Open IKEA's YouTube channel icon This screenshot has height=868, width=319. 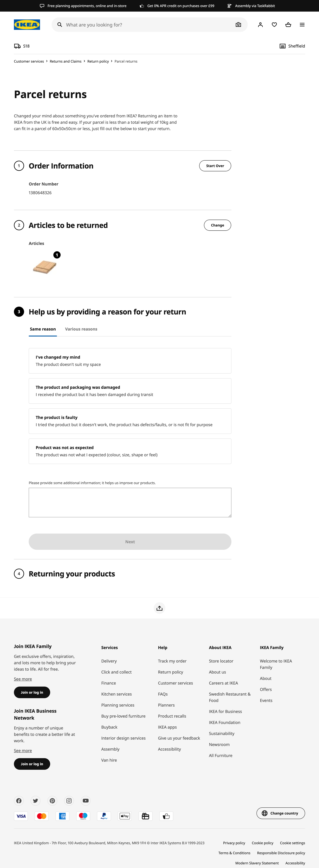point(86,801)
